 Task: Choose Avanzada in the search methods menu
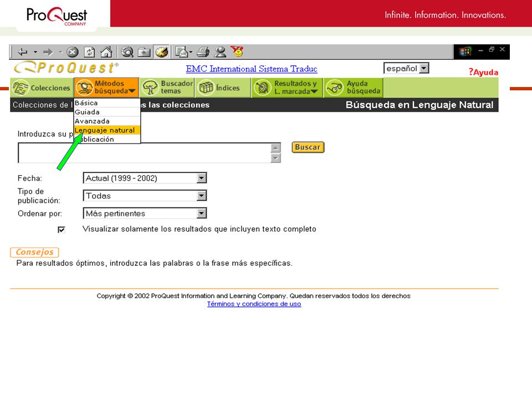(x=107, y=121)
